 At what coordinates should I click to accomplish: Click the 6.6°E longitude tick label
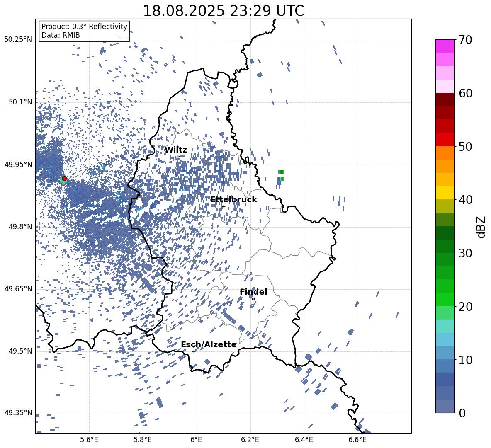click(x=357, y=440)
